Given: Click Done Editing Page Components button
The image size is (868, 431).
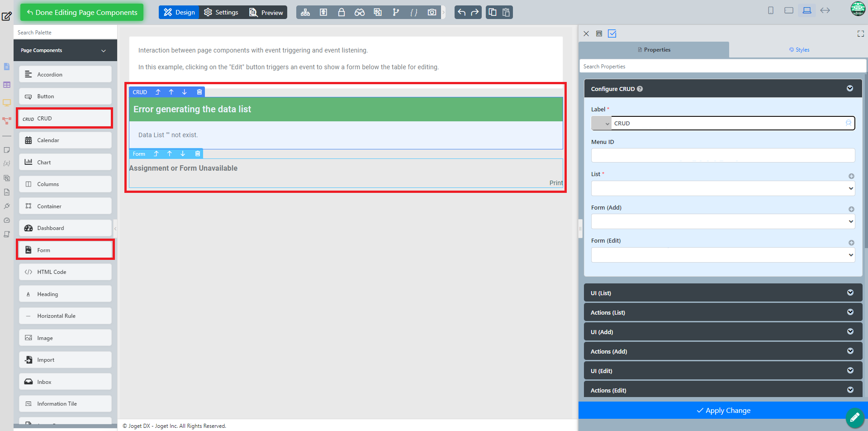Looking at the screenshot, I should pyautogui.click(x=82, y=12).
